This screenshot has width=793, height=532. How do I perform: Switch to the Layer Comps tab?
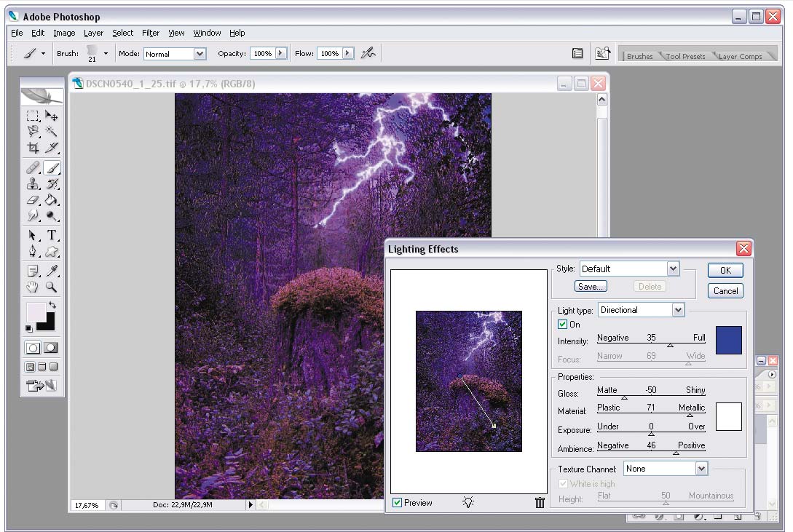tap(740, 56)
